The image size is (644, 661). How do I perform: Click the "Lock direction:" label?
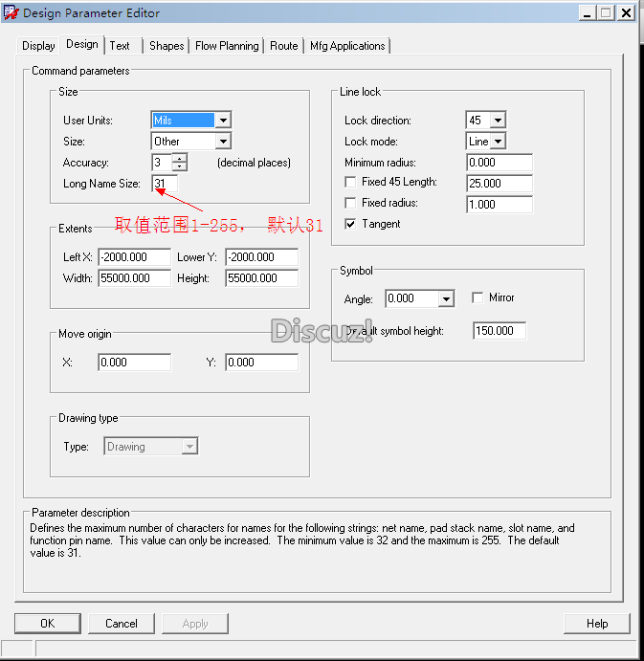(x=378, y=121)
